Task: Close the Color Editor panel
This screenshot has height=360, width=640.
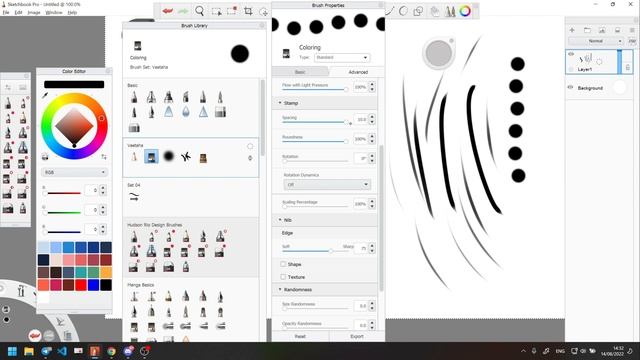Action: point(108,71)
